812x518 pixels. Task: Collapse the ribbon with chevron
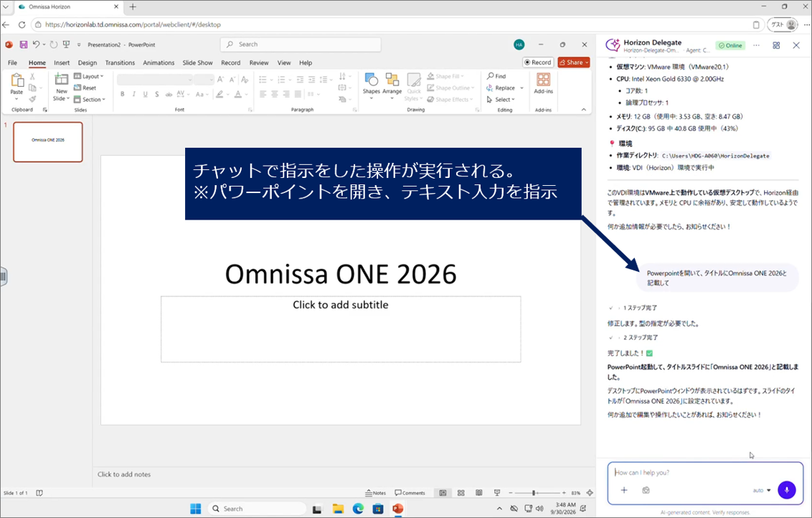pos(584,110)
